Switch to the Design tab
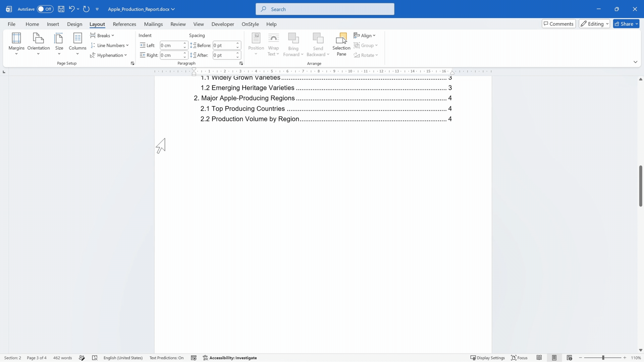The image size is (644, 362). [x=74, y=24]
